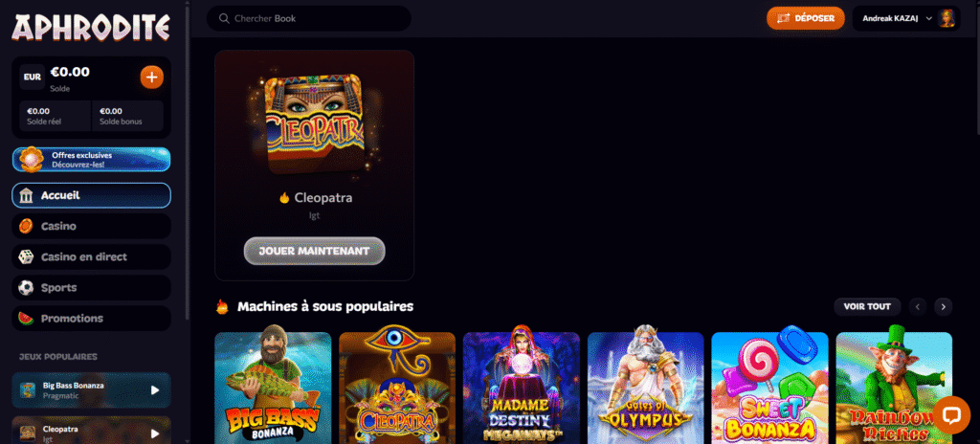Click the user avatar icon
Viewport: 980px width, 444px height.
pyautogui.click(x=947, y=19)
